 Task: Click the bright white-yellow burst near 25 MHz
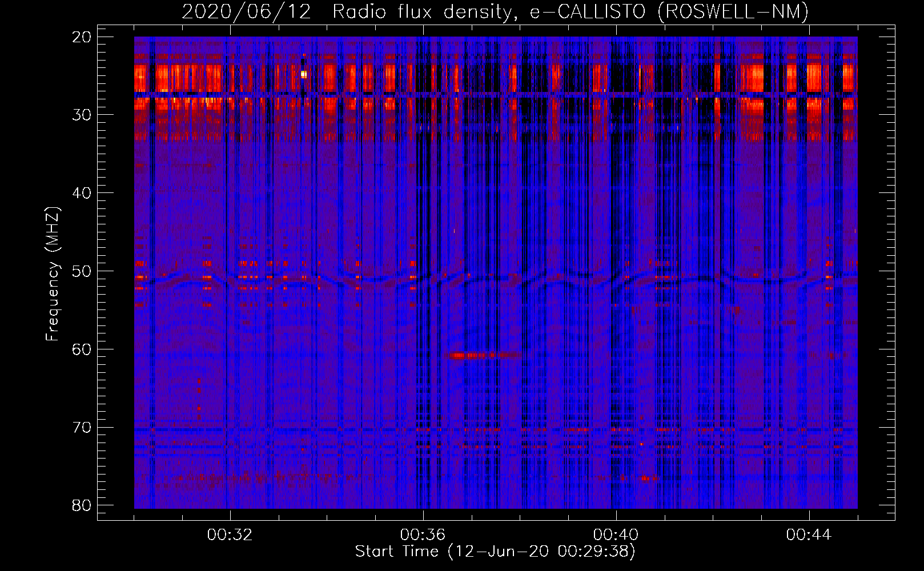click(304, 74)
